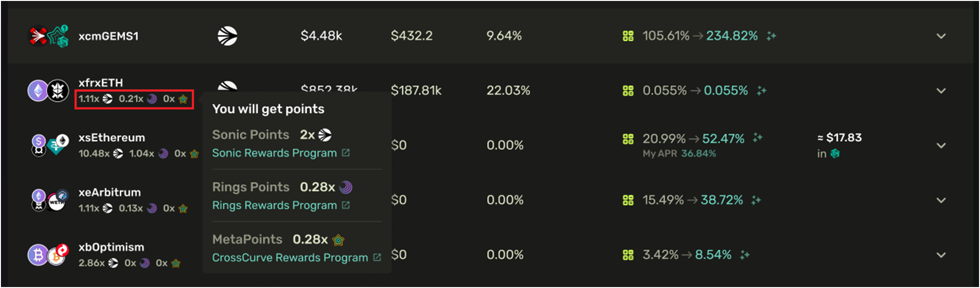Expand the xcmGEMS1 pool row
This screenshot has width=980, height=288.
pyautogui.click(x=941, y=36)
